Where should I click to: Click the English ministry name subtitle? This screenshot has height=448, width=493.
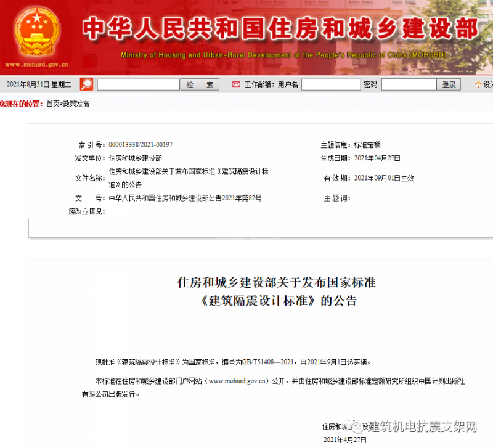[x=283, y=55]
